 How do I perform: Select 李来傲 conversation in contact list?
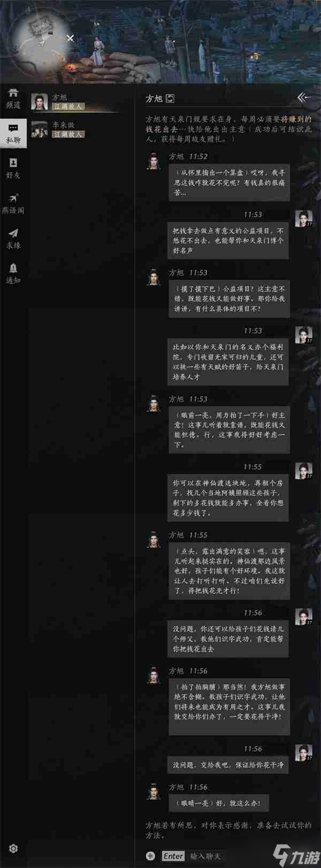(x=74, y=129)
